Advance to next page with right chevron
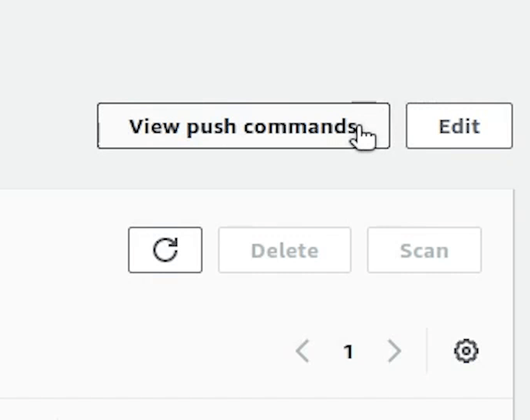This screenshot has width=530, height=420. pos(394,352)
